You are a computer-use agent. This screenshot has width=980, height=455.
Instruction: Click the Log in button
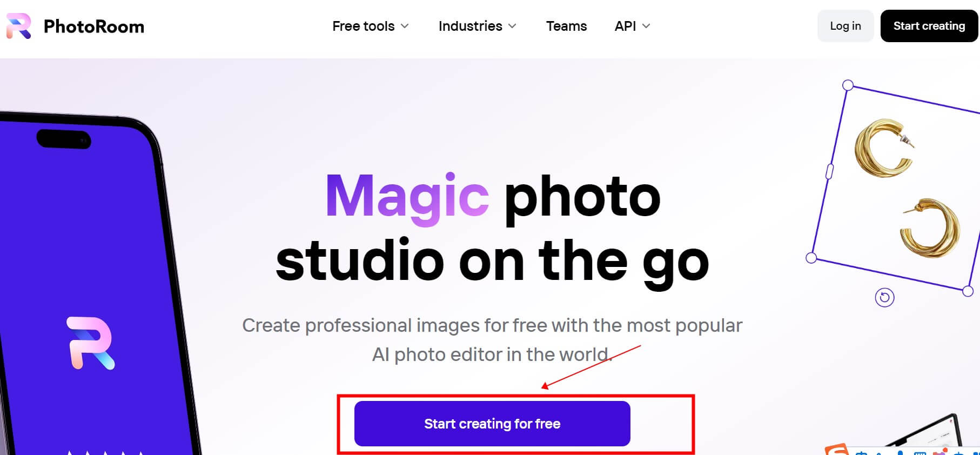point(845,26)
